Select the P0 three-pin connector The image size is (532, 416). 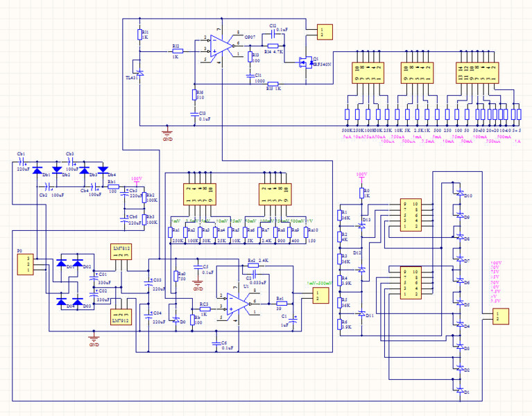click(x=25, y=263)
